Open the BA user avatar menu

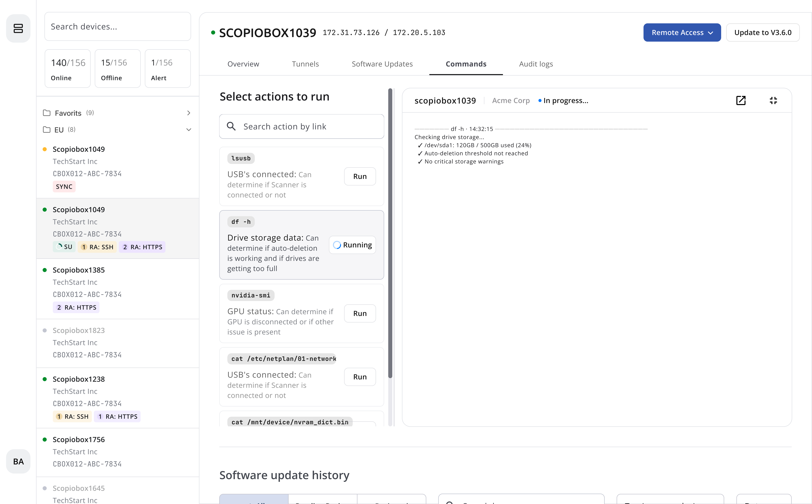18,461
